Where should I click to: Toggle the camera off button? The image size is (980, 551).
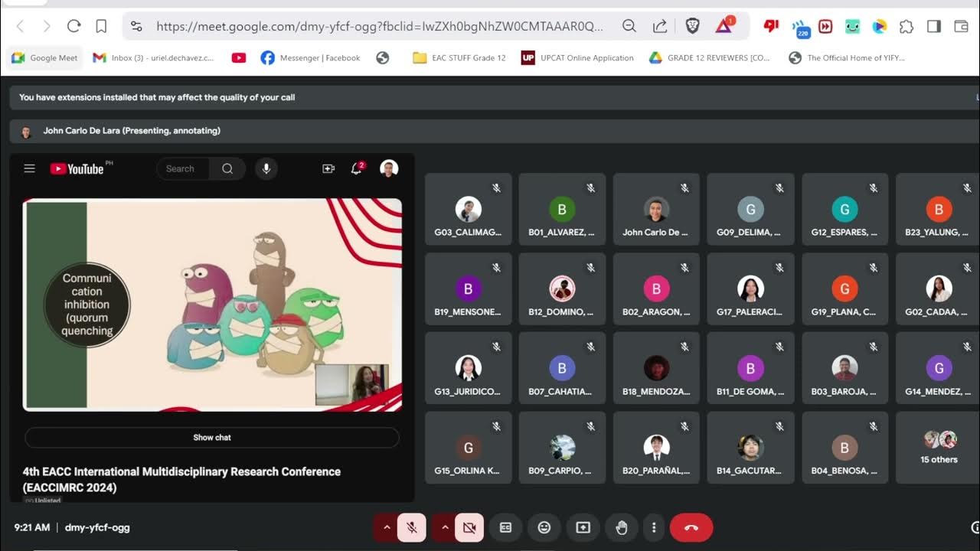469,527
